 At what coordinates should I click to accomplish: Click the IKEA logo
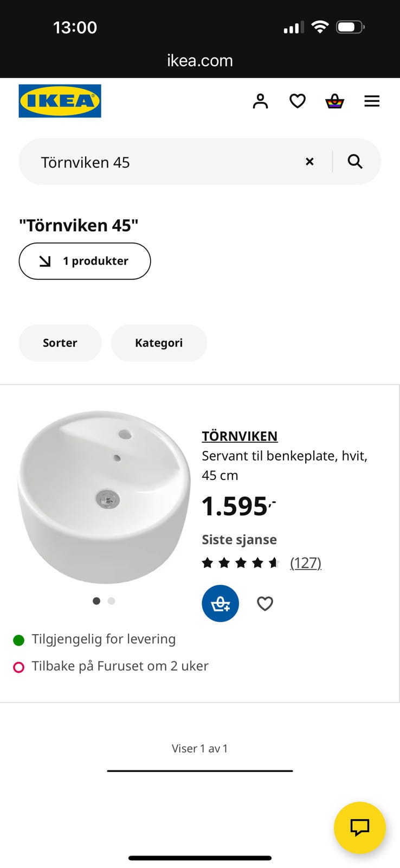(60, 101)
